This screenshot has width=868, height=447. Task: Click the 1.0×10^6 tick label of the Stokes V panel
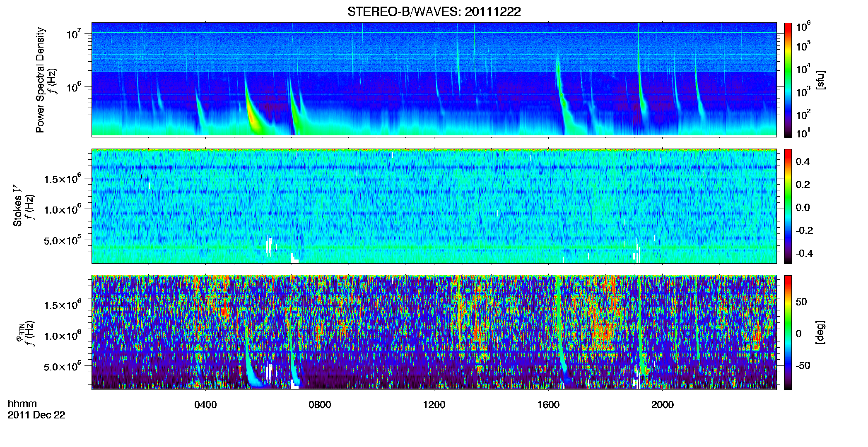point(63,209)
